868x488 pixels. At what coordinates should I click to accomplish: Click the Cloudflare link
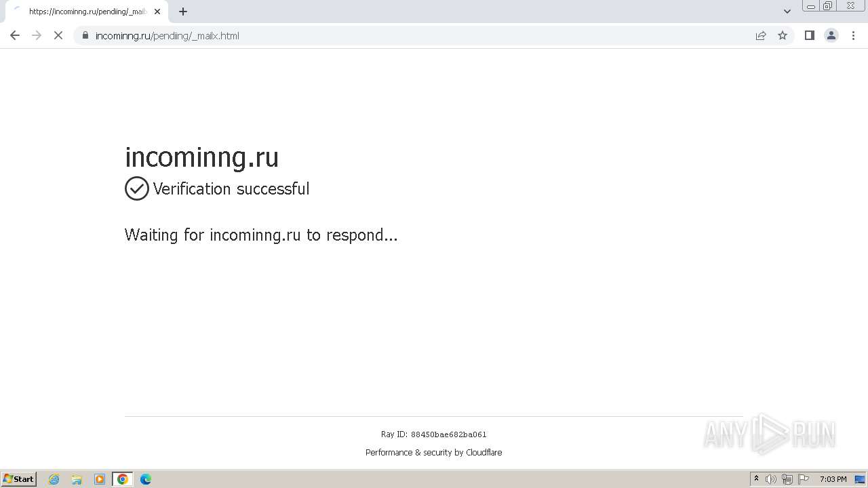[484, 452]
